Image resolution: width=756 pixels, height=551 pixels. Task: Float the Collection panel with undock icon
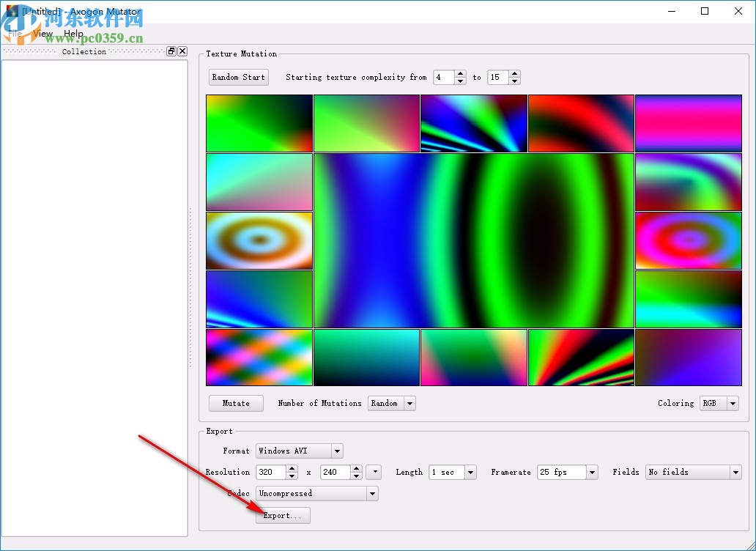click(x=171, y=51)
